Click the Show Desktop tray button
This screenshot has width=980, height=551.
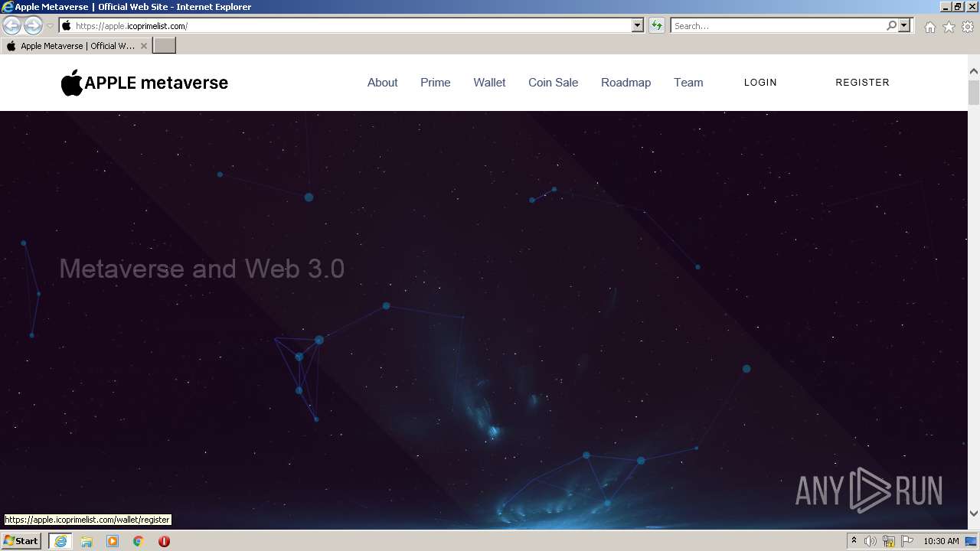[972, 541]
